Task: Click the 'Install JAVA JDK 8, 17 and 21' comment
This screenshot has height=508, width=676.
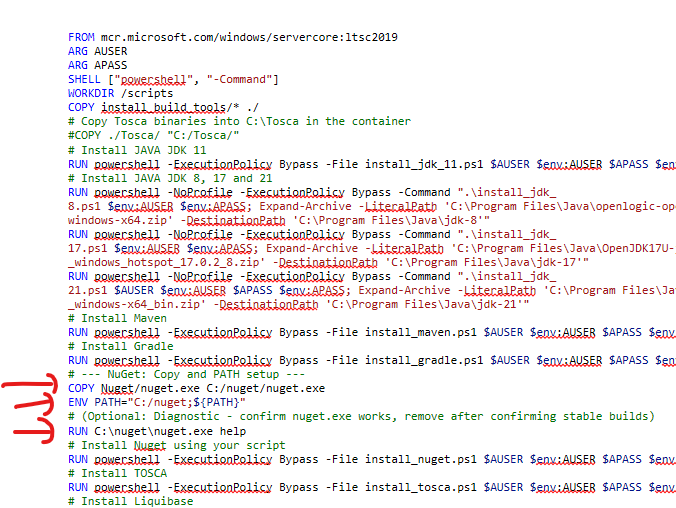Action: 170,178
